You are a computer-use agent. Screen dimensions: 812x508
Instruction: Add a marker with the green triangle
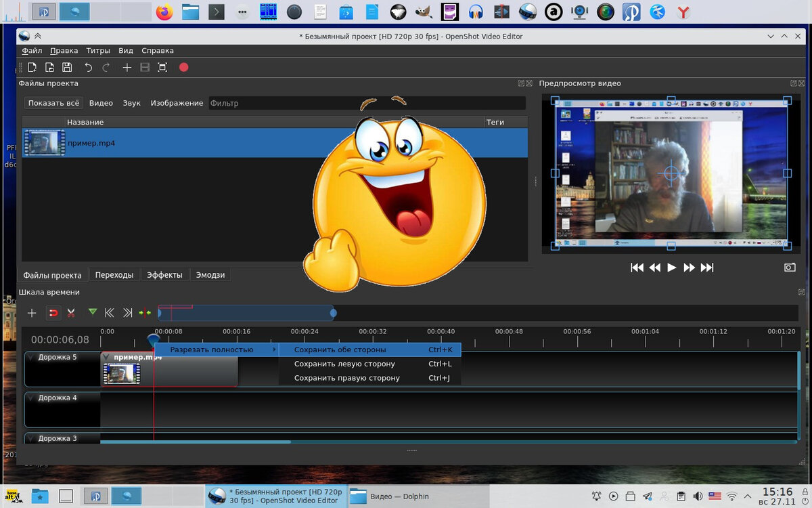click(x=92, y=312)
